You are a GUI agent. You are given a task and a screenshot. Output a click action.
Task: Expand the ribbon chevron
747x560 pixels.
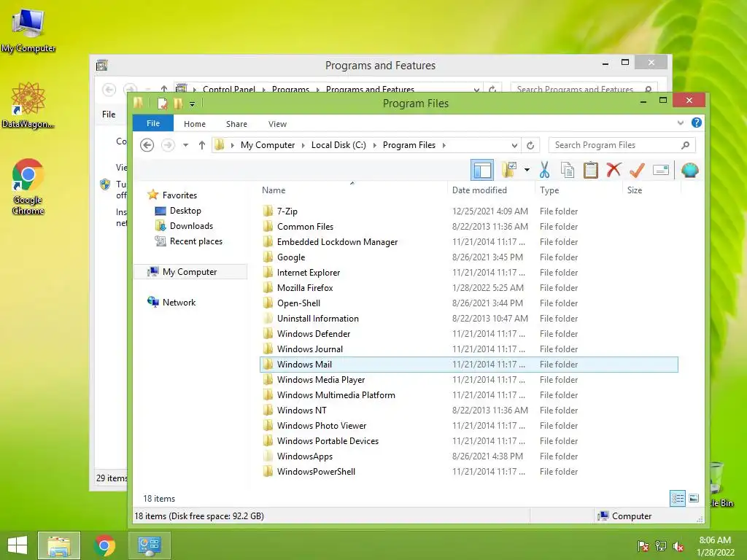(681, 122)
